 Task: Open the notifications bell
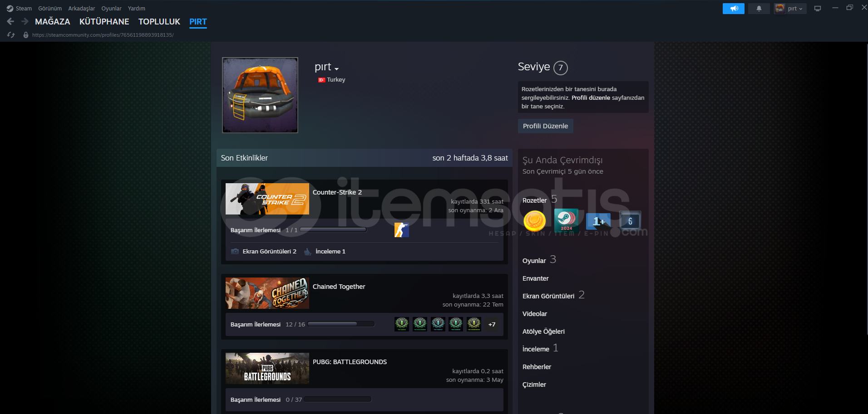(759, 9)
